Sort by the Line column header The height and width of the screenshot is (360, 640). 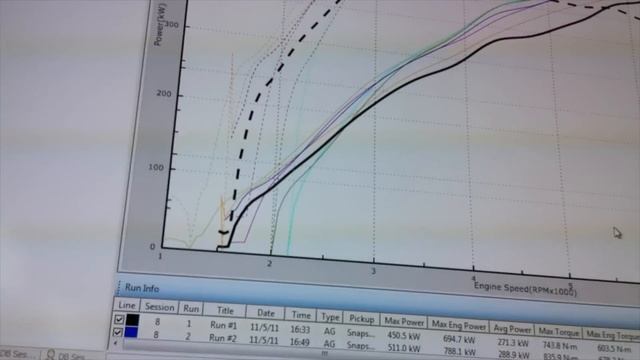point(127,305)
